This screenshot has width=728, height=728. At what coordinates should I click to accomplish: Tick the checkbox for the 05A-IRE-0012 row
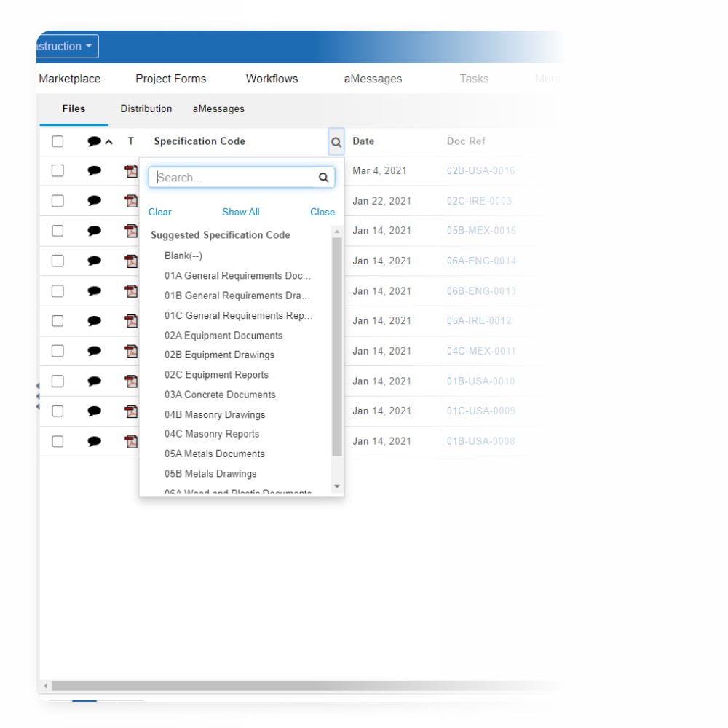pos(58,321)
